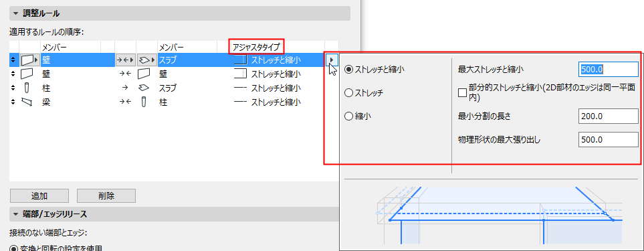Viewport: 644px width, 251px height.
Task: Click the beam icon in the 梁–柱 row
Action: pos(27,102)
